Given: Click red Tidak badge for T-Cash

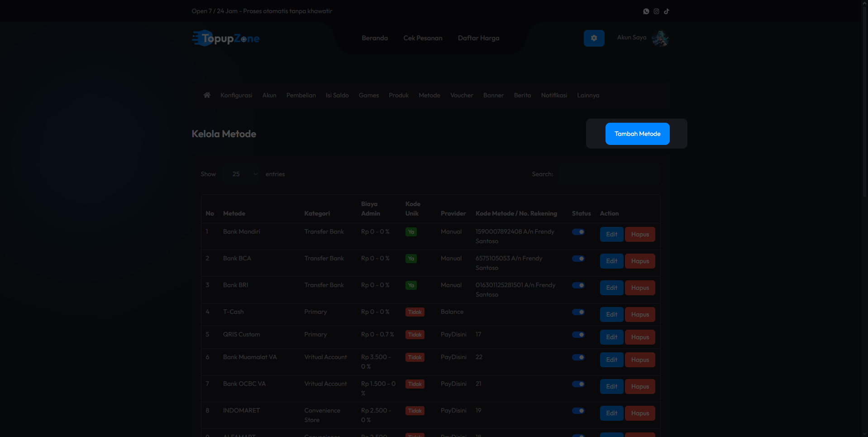Looking at the screenshot, I should point(415,312).
